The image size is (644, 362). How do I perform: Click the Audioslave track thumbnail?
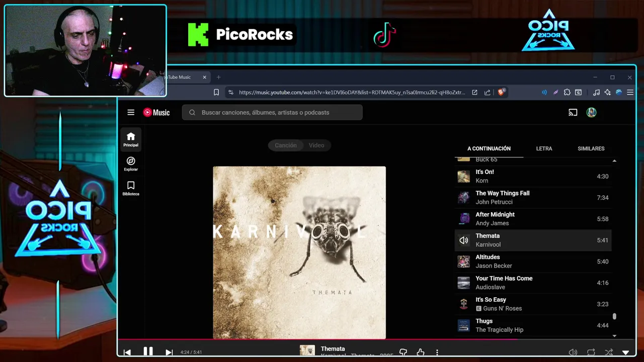463,283
